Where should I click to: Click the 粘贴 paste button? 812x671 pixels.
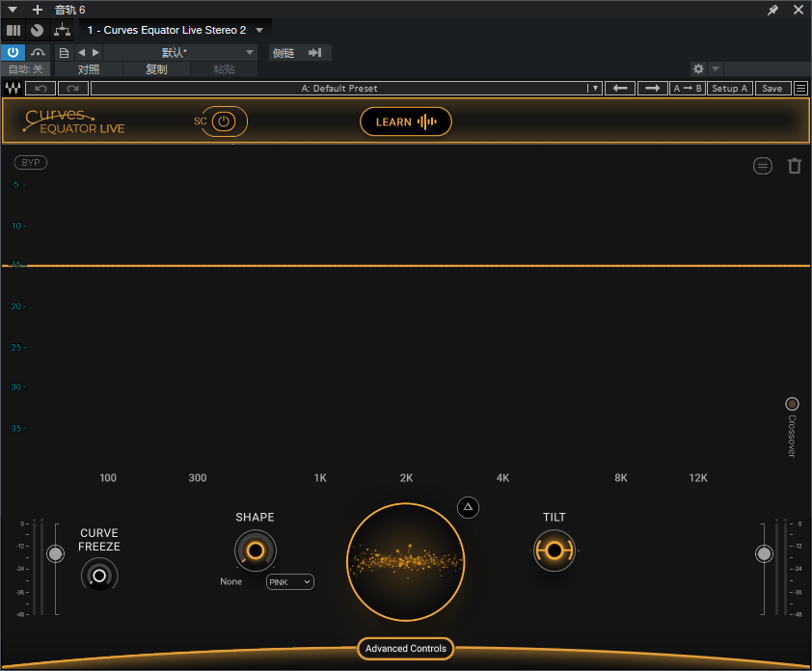[x=225, y=68]
